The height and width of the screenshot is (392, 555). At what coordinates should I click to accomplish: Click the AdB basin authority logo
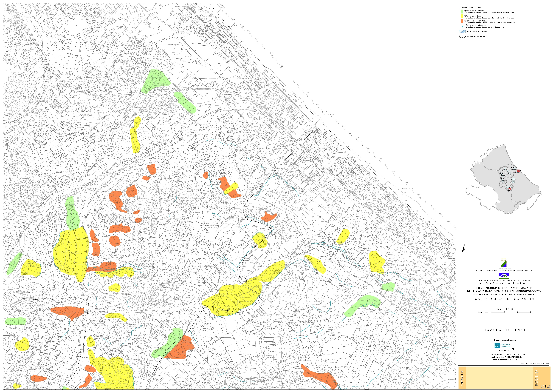[x=504, y=276]
